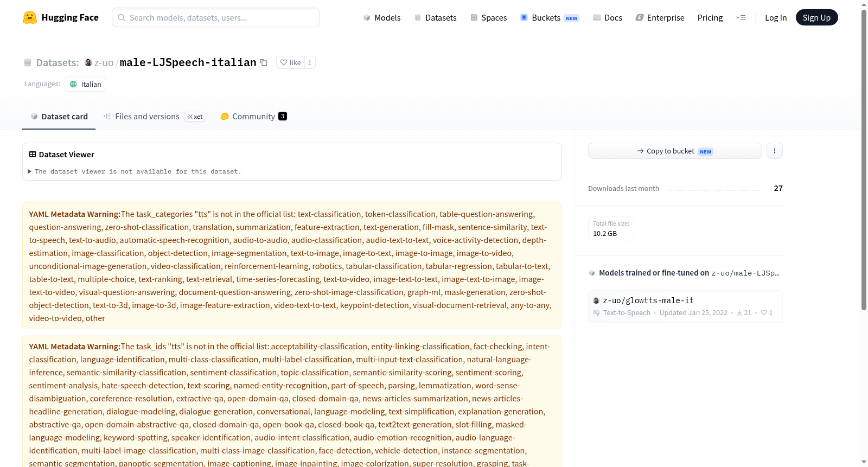Open the z-uo/glowtts-male-it model card
Screen dimensions: 868x467
point(685,306)
